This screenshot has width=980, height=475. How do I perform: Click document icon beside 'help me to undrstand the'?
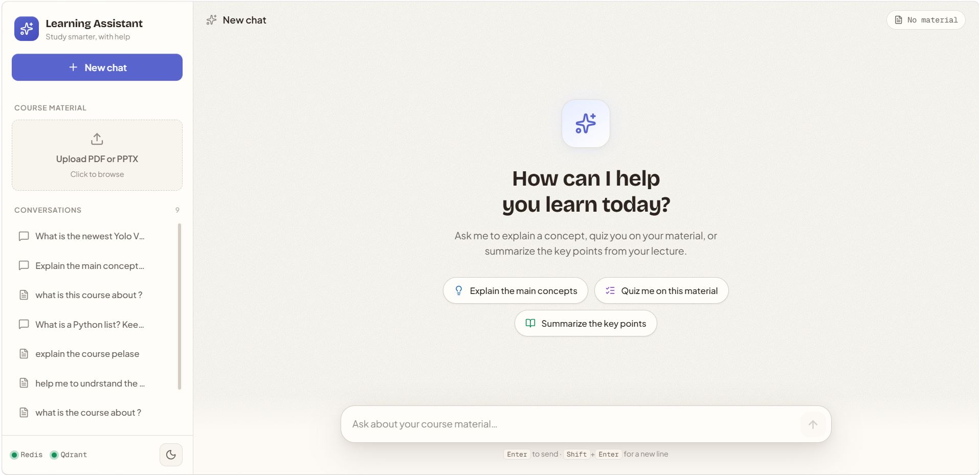[24, 383]
